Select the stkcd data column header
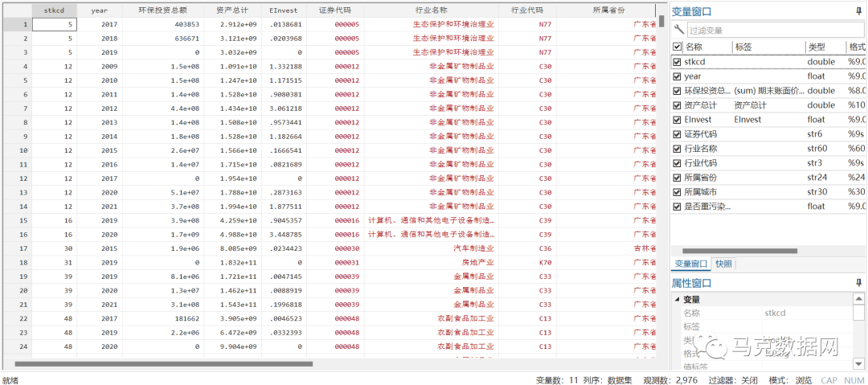This screenshot has height=385, width=868. (55, 10)
